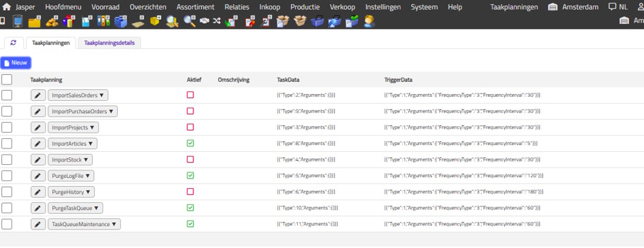Screen dimensions: 644x248
Task: Toggle Aktief checkbox for TaskQueueMaintenance
Action: pos(190,223)
